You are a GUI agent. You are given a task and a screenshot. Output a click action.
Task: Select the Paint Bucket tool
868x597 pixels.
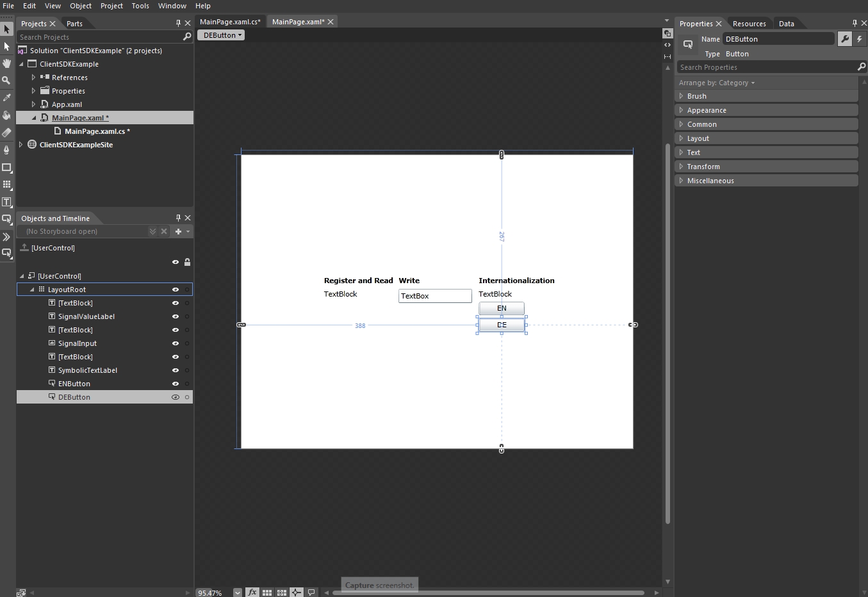tap(6, 115)
